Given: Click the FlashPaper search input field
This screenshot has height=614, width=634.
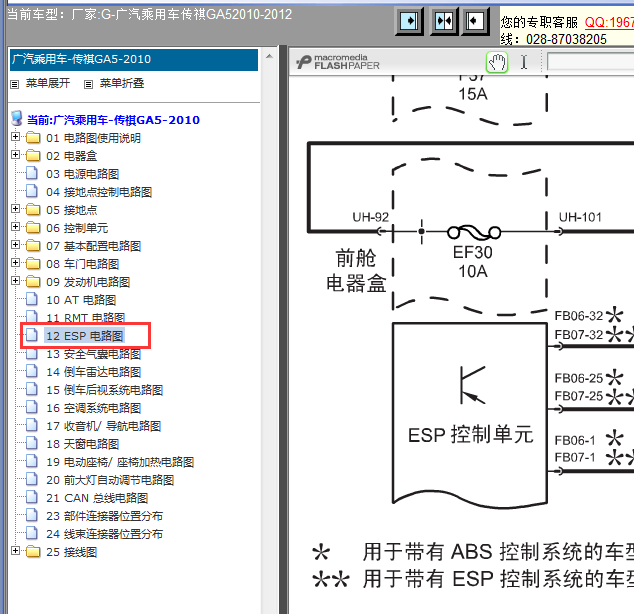Looking at the screenshot, I should pyautogui.click(x=590, y=62).
